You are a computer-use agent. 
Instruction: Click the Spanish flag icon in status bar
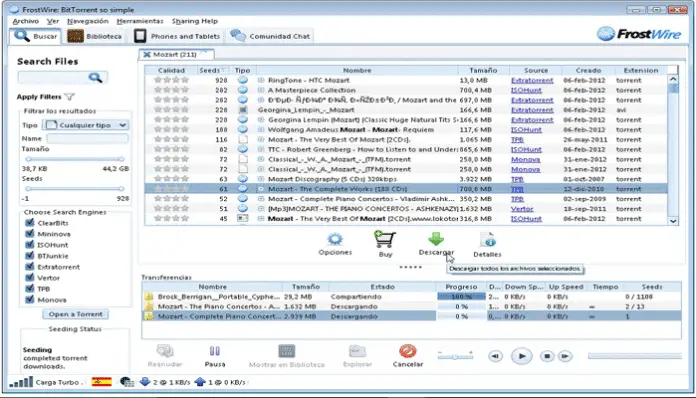[x=102, y=382]
